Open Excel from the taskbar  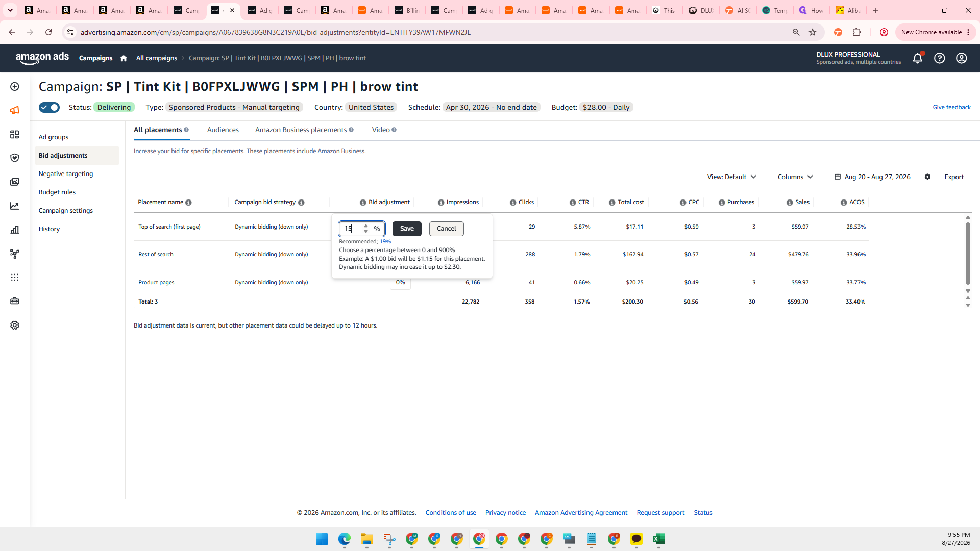point(658,539)
